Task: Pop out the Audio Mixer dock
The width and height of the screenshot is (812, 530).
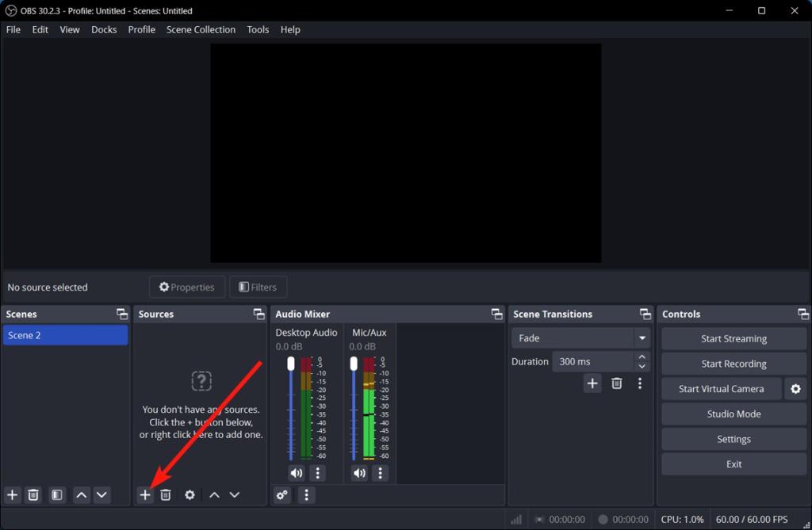Action: pyautogui.click(x=497, y=314)
